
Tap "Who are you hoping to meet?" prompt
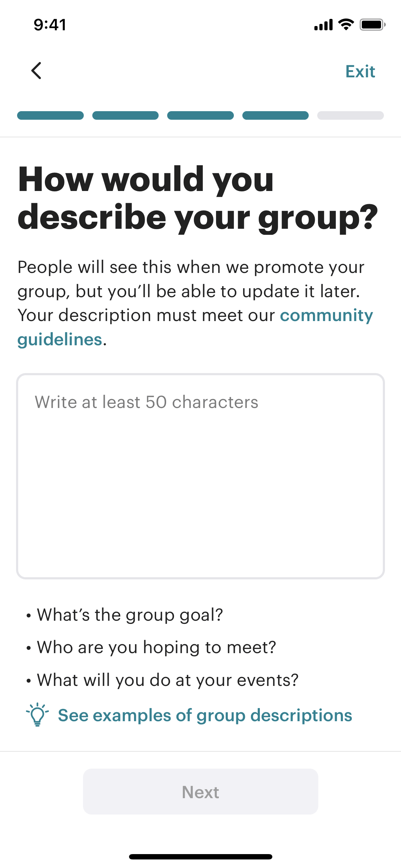tap(156, 647)
